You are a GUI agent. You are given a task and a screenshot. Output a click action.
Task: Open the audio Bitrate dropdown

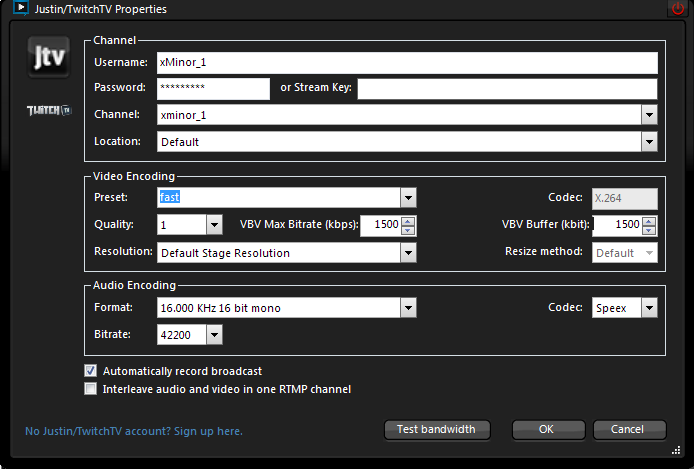[x=214, y=334]
